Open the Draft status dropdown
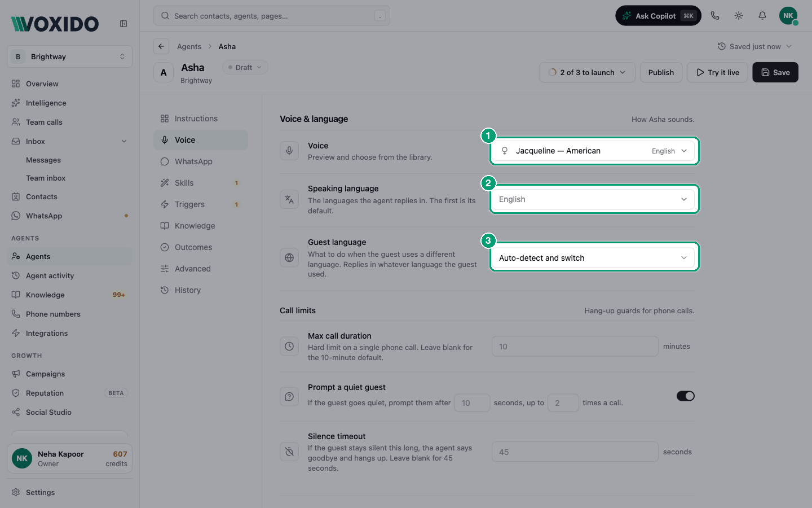812x508 pixels. tap(245, 67)
